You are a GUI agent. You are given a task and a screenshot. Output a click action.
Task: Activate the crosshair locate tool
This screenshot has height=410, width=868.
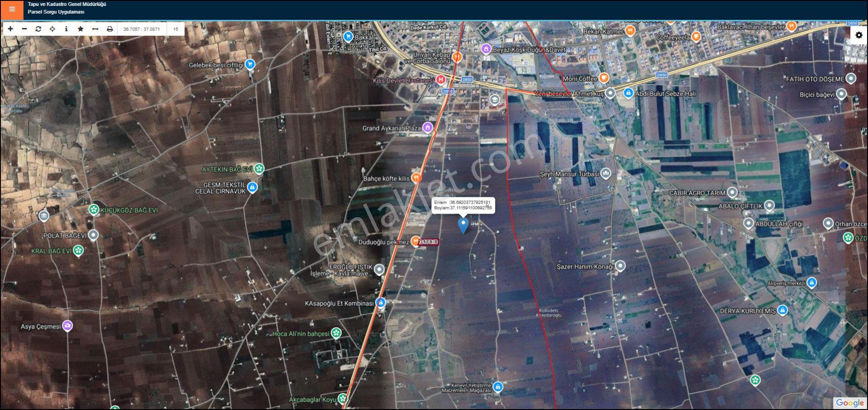pyautogui.click(x=52, y=29)
